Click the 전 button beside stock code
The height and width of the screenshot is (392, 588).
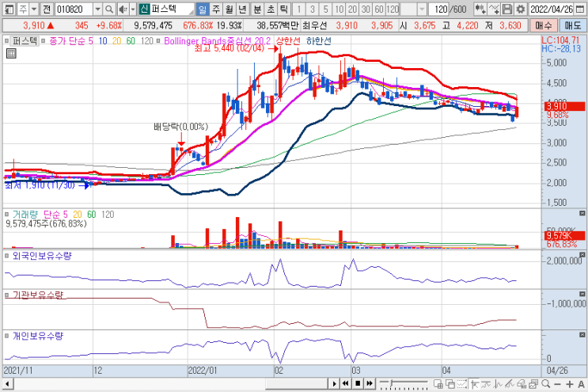click(x=46, y=9)
